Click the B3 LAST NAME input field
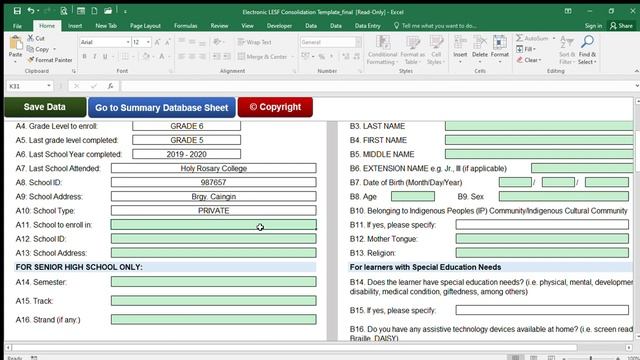This screenshot has height=360, width=640. 539,126
